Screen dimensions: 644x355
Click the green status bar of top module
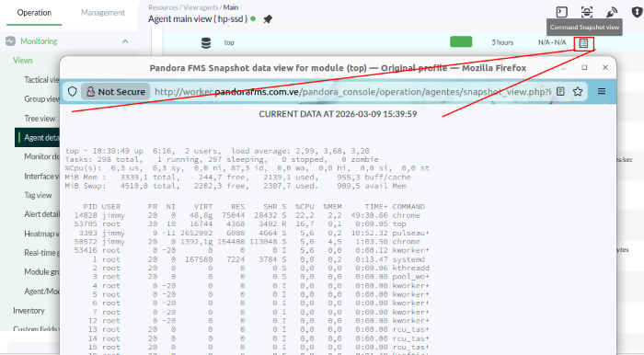(x=461, y=42)
